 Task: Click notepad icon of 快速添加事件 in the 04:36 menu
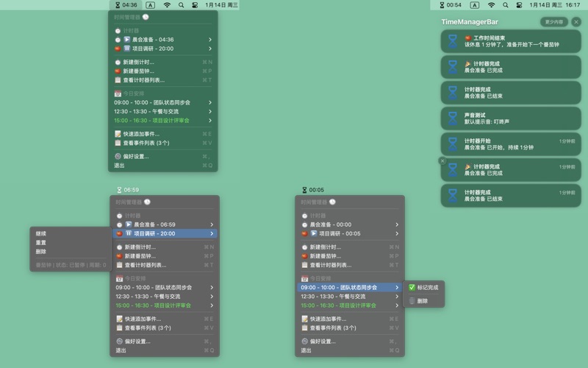[118, 134]
